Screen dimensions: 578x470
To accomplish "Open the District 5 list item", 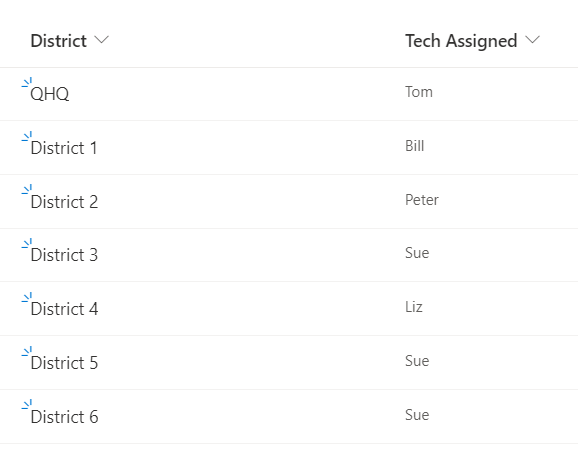I will tap(65, 363).
